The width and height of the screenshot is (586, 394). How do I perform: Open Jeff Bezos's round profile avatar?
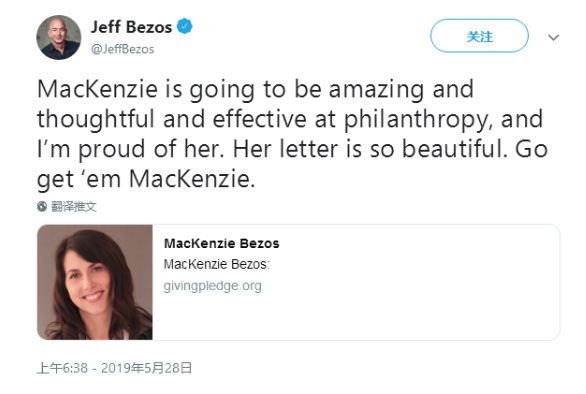(58, 37)
